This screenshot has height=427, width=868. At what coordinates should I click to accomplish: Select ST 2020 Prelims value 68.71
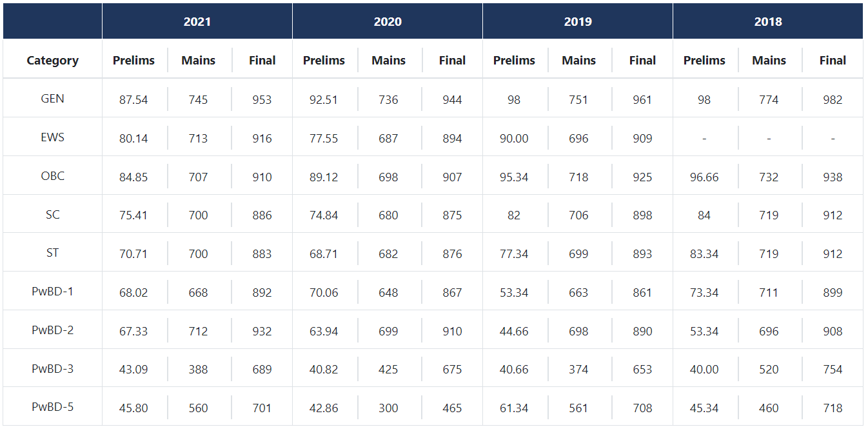tap(324, 254)
